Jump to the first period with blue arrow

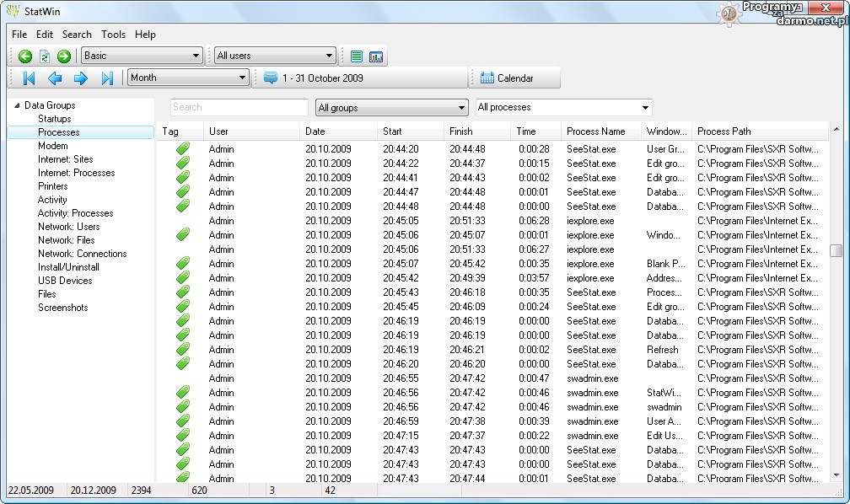point(29,78)
